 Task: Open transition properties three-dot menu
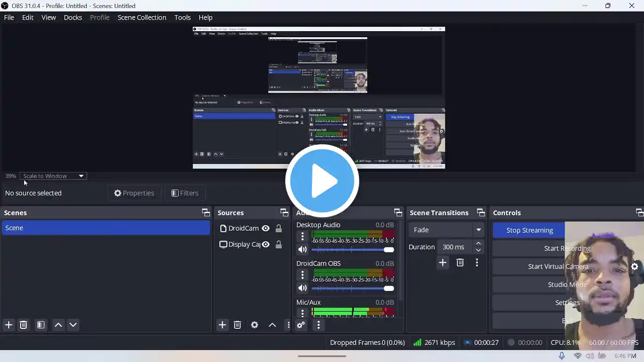click(477, 262)
